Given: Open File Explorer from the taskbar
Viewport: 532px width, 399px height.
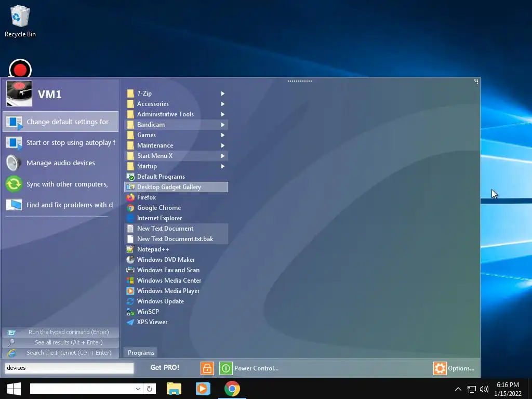Looking at the screenshot, I should 174,389.
